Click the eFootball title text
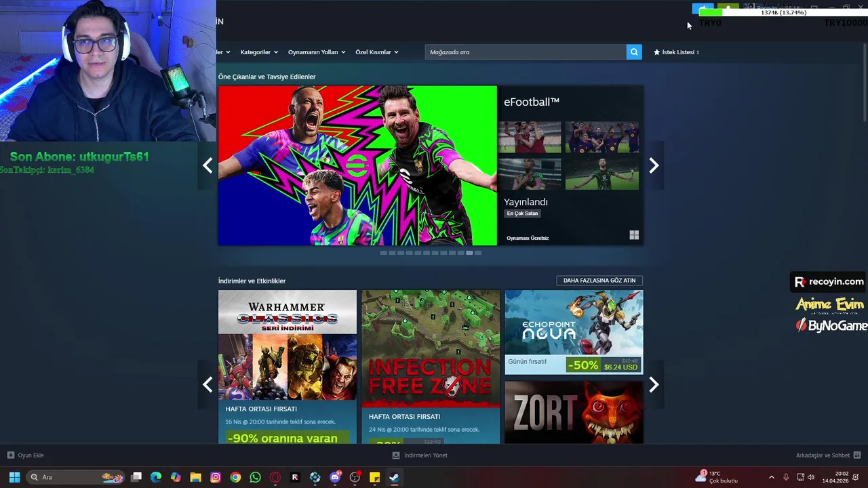The height and width of the screenshot is (488, 868). pyautogui.click(x=532, y=102)
